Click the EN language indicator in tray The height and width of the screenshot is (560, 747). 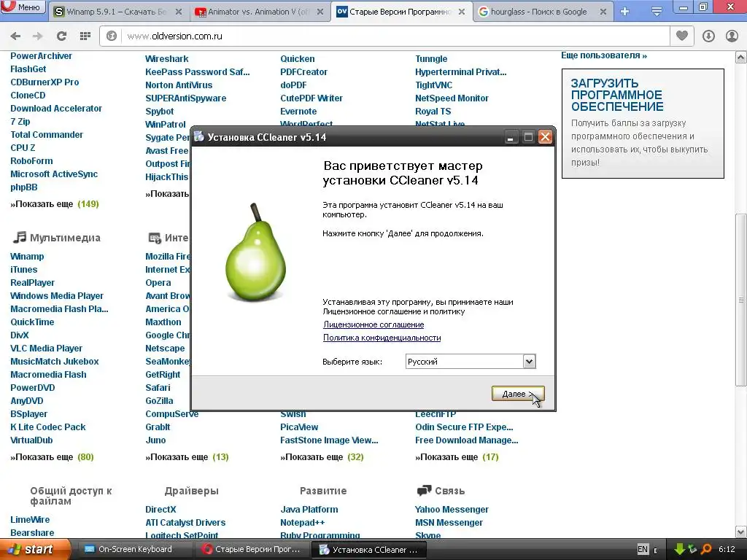642,550
